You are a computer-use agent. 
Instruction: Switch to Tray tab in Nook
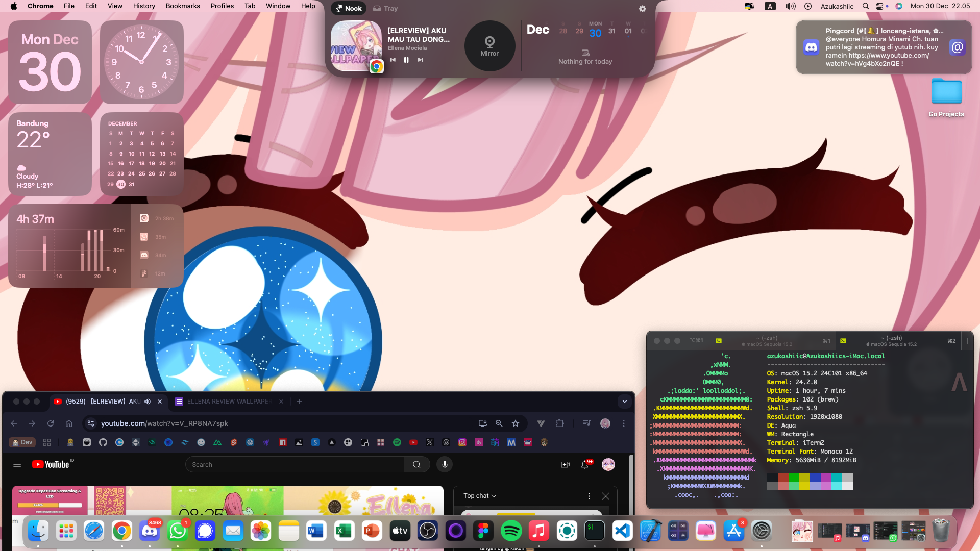click(x=385, y=8)
